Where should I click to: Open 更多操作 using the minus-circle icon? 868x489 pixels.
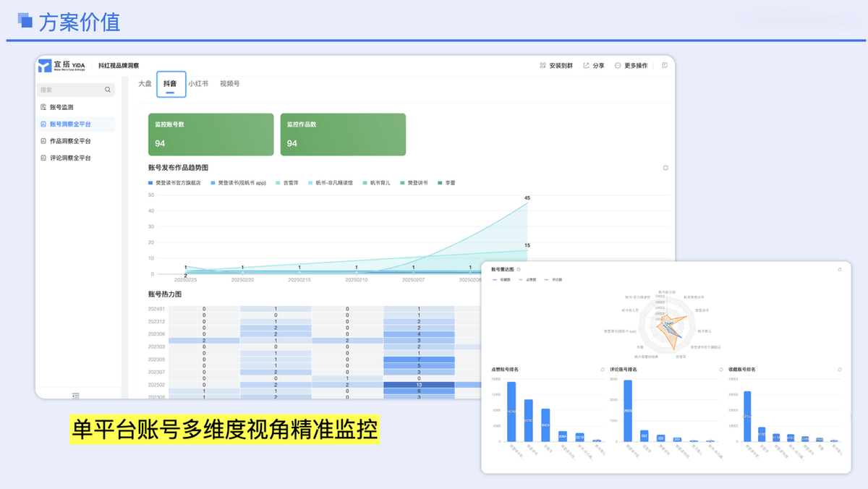click(x=616, y=65)
